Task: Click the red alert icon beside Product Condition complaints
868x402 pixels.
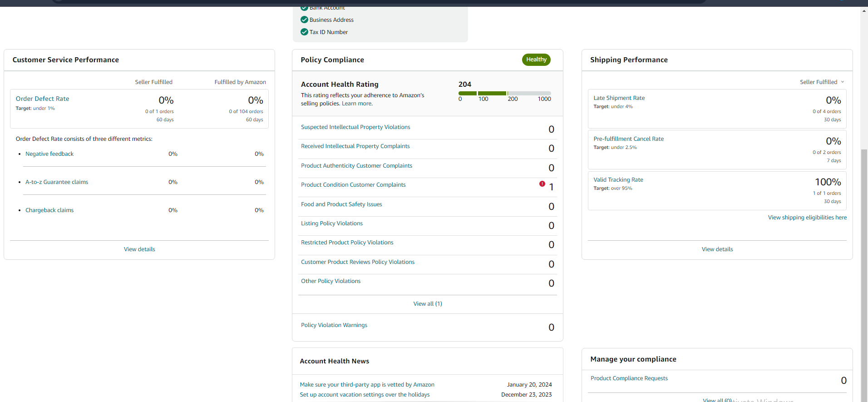Action: tap(542, 184)
